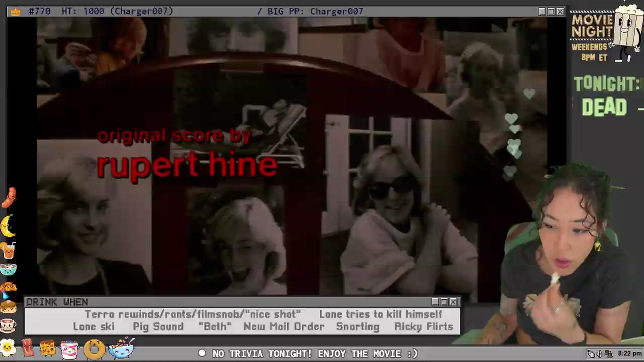This screenshot has height=362, width=644.
Task: Click the "Pig Sound" drink rule
Action: pyautogui.click(x=158, y=327)
